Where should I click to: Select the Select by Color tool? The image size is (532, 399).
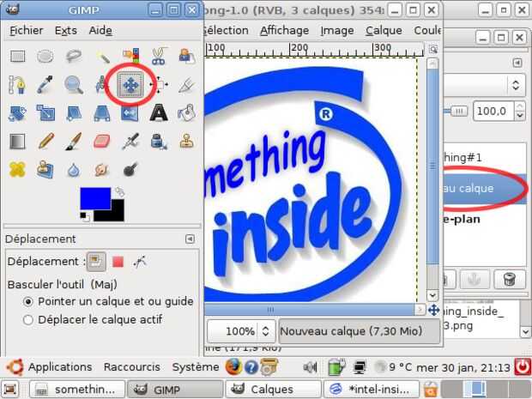point(131,56)
